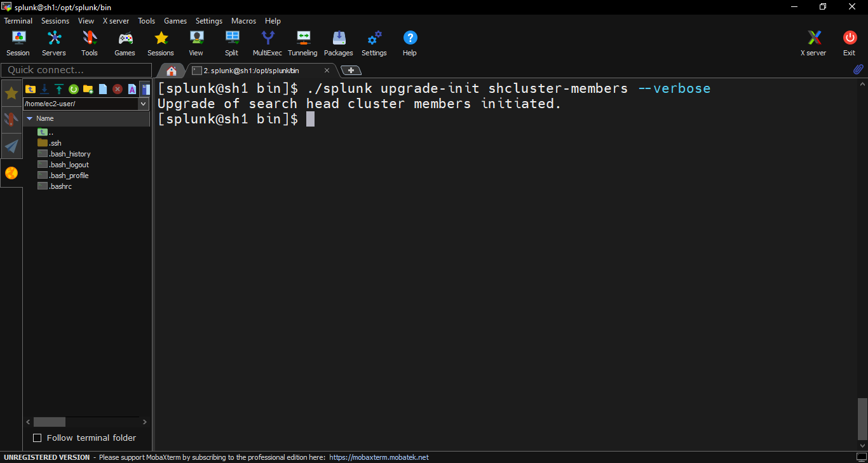Image resolution: width=868 pixels, height=463 pixels.
Task: Create a new folder in SFTP browser
Action: pos(88,89)
